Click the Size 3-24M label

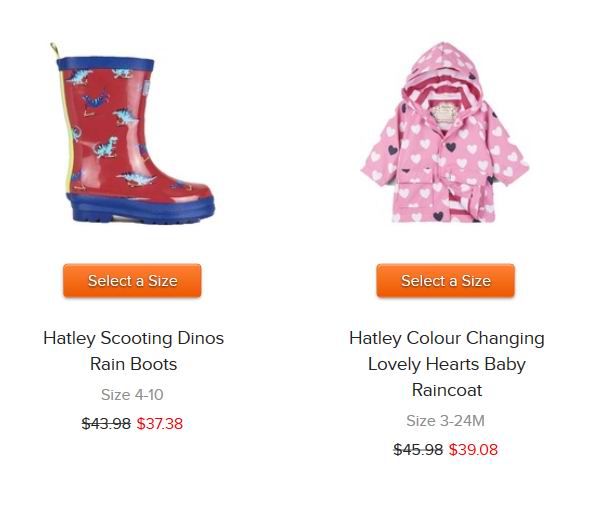click(446, 421)
